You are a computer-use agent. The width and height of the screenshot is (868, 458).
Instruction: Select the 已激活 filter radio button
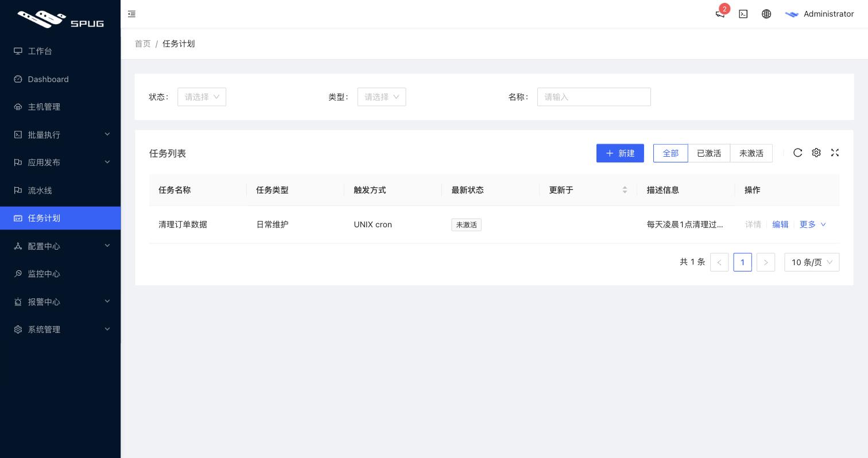[x=709, y=153]
